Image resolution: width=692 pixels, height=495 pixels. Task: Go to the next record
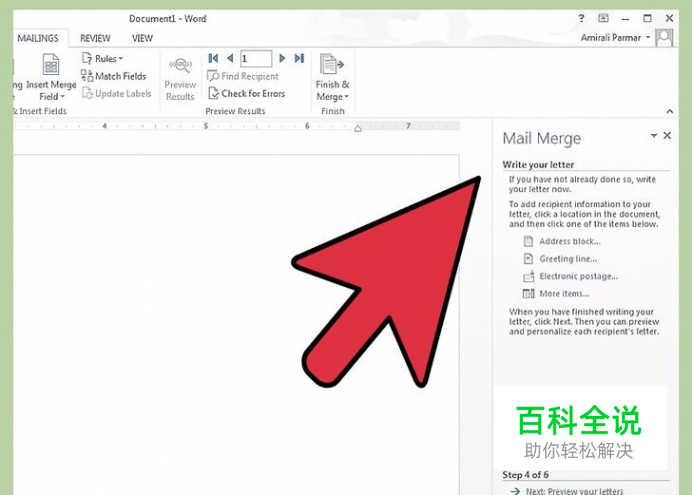pyautogui.click(x=282, y=58)
